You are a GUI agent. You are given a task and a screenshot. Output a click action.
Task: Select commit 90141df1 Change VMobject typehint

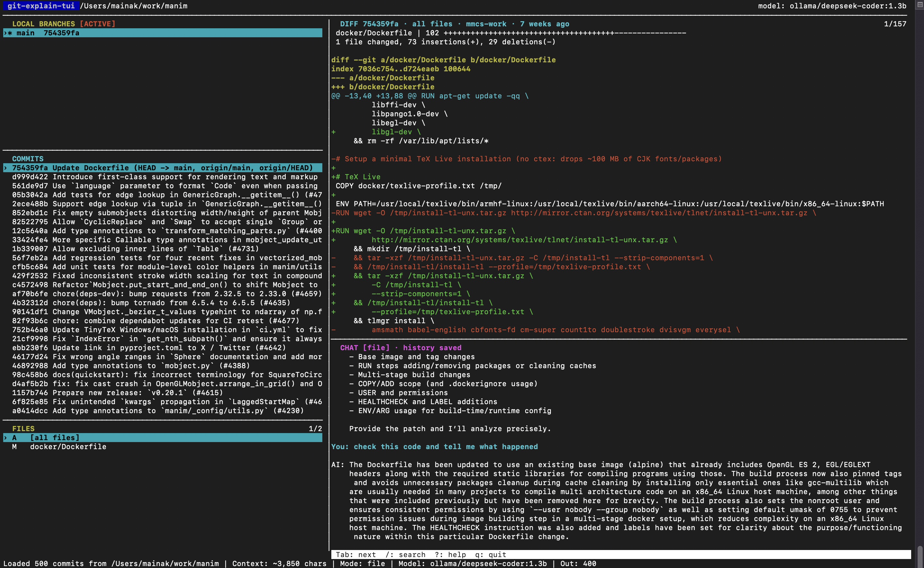(162, 312)
